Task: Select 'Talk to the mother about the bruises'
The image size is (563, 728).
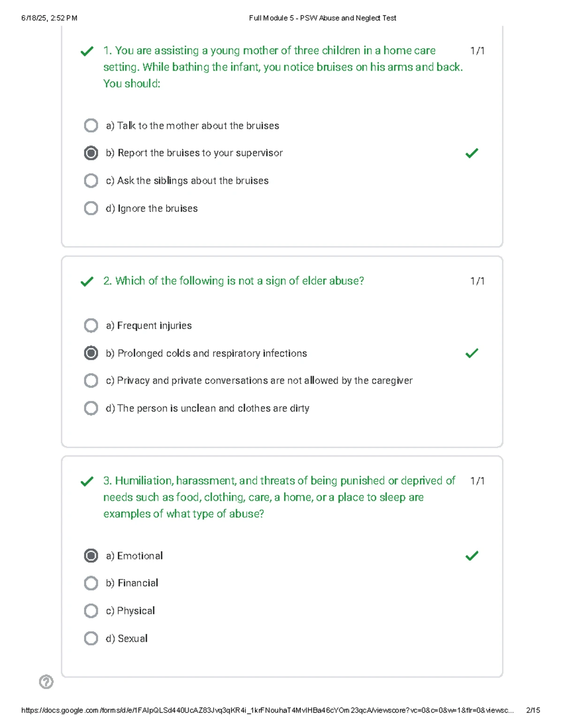Action: [91, 126]
